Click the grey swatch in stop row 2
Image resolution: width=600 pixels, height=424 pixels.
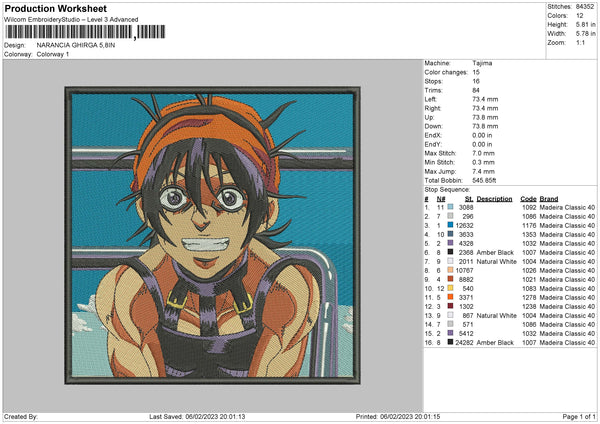click(x=450, y=216)
